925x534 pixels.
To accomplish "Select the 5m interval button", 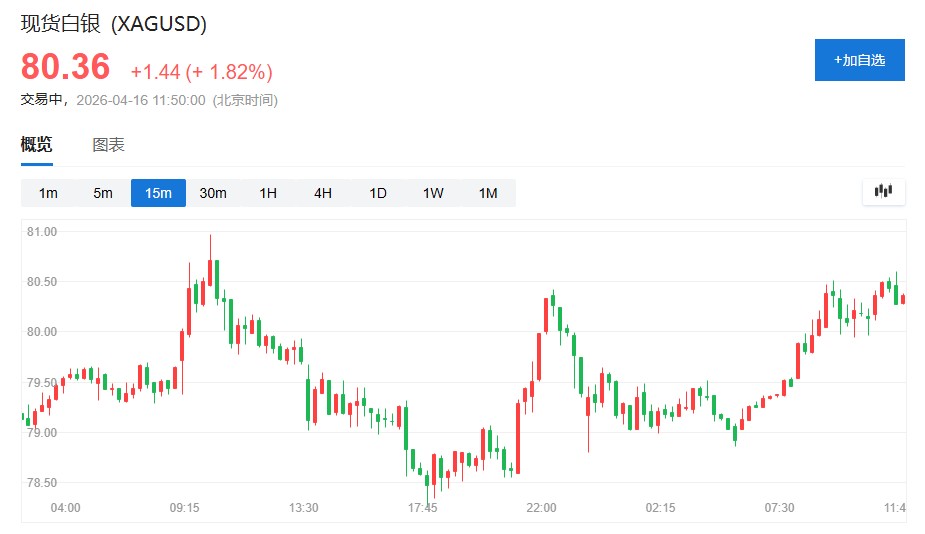I will coord(103,193).
